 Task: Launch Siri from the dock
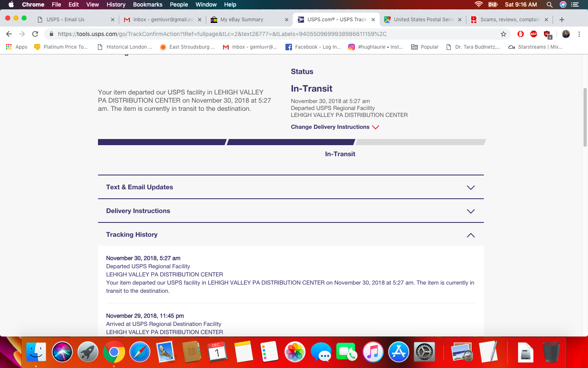tap(62, 352)
